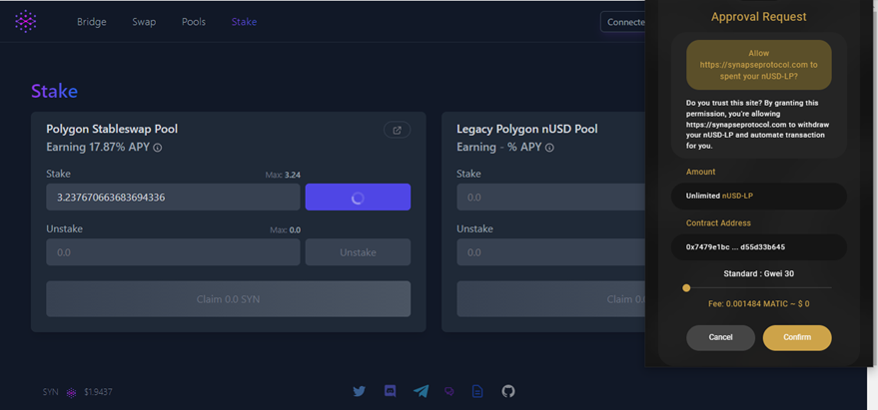Confirm the approval request
This screenshot has width=878, height=410.
[796, 338]
